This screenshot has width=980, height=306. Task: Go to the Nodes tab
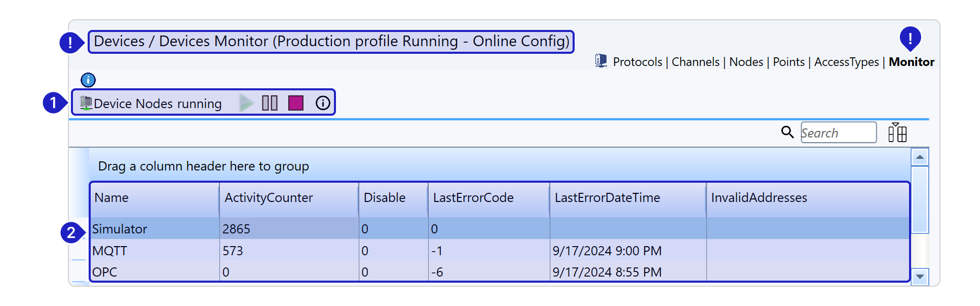click(746, 62)
